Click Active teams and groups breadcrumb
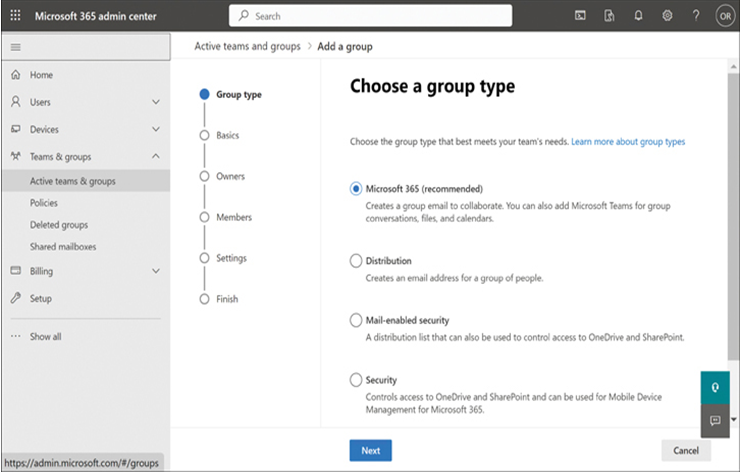741x473 pixels. tap(247, 46)
